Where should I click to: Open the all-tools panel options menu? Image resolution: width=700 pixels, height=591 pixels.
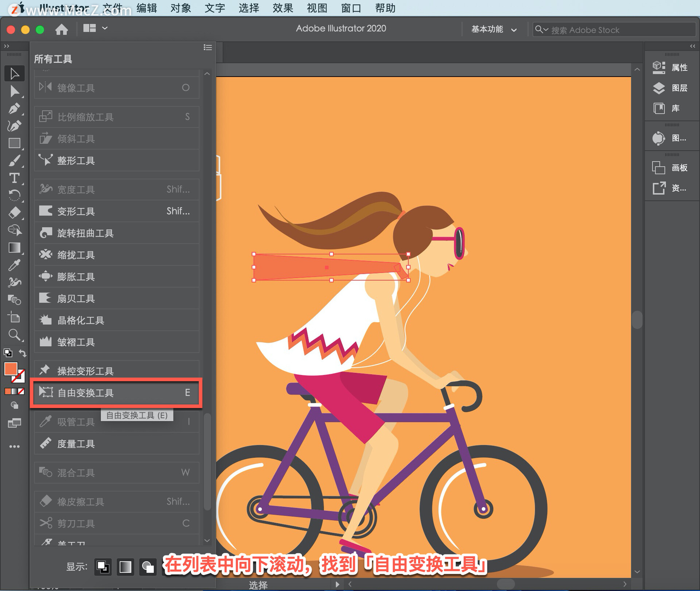click(x=207, y=47)
